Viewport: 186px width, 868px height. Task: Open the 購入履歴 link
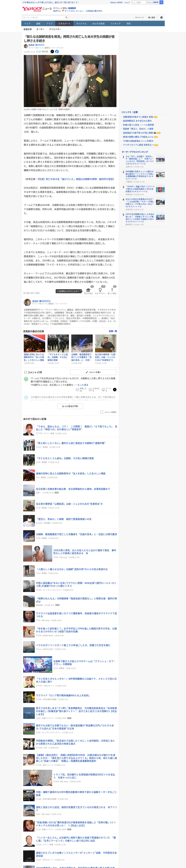(152, 18)
